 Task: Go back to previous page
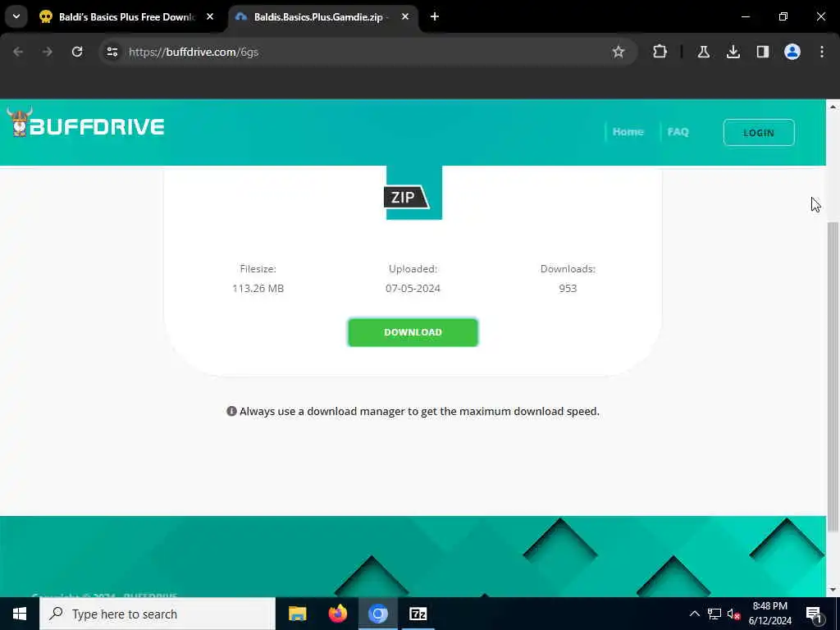(18, 52)
